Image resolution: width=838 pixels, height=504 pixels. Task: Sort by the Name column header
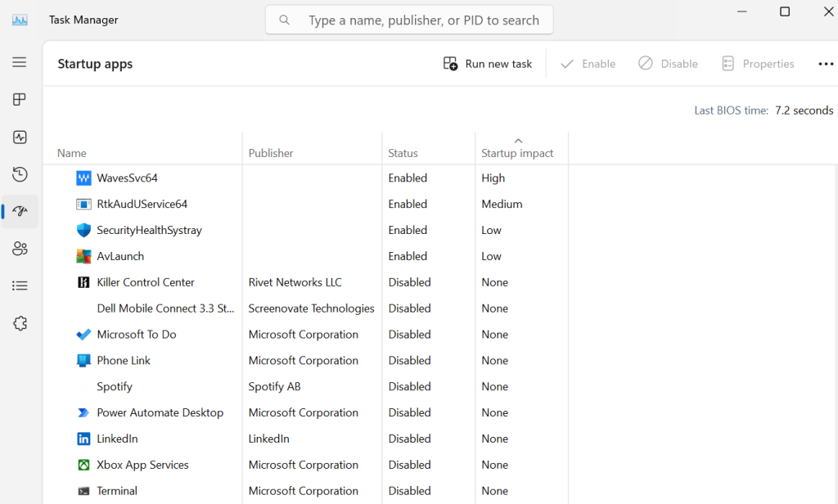(72, 153)
